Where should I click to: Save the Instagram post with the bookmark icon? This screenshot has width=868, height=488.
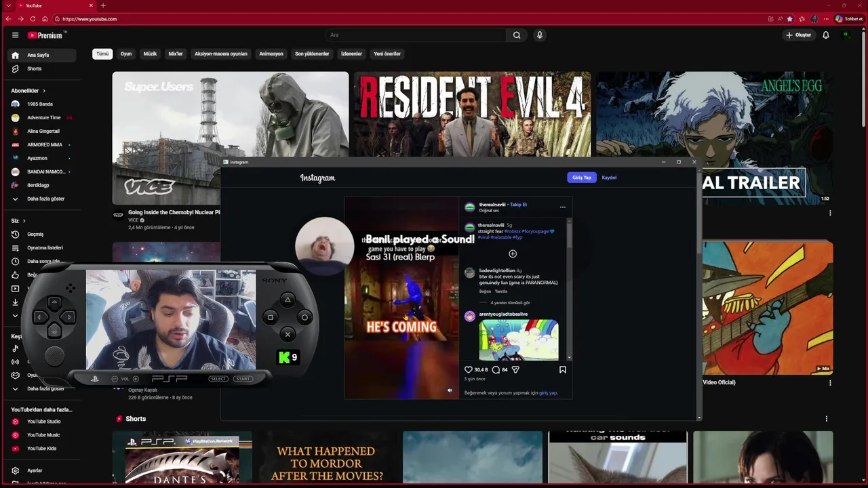click(562, 369)
